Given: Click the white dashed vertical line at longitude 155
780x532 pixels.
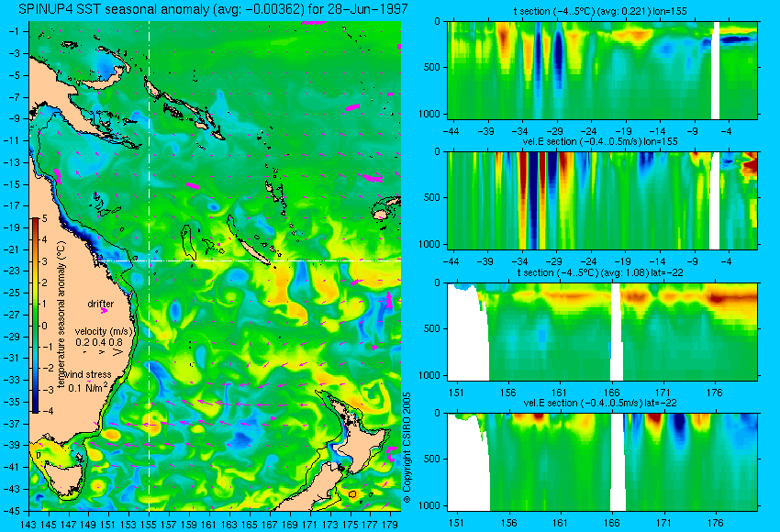Looking at the screenshot, I should pyautogui.click(x=149, y=266).
